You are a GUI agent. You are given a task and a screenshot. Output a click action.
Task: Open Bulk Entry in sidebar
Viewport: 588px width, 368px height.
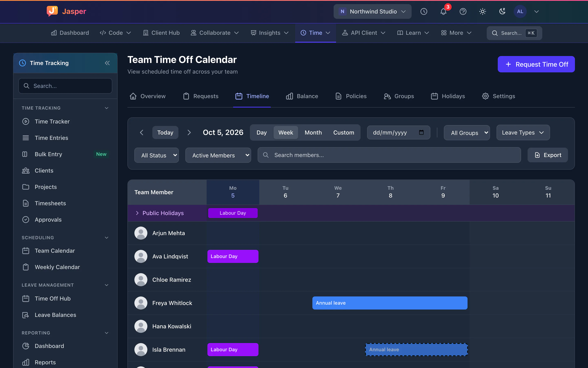[x=65, y=154]
